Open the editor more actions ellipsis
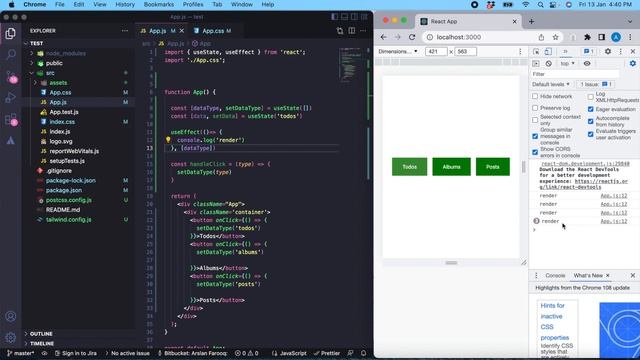The width and height of the screenshot is (640, 360). (x=363, y=31)
